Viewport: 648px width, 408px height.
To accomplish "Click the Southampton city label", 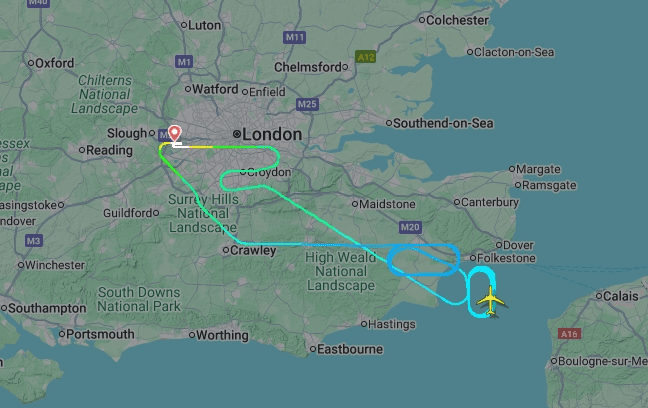I will point(47,308).
